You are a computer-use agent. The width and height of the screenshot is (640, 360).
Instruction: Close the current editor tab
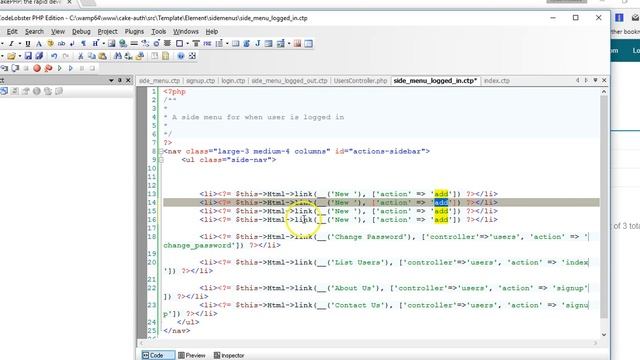604,80
